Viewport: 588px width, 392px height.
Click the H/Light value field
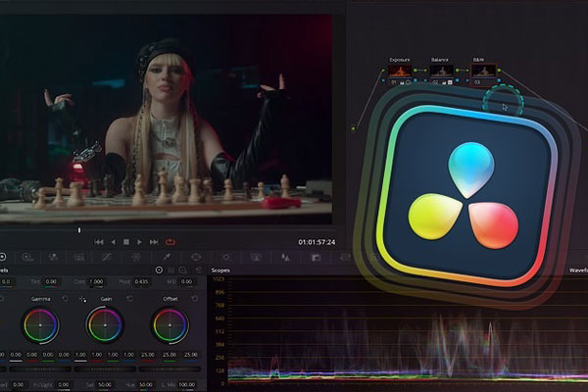point(64,384)
